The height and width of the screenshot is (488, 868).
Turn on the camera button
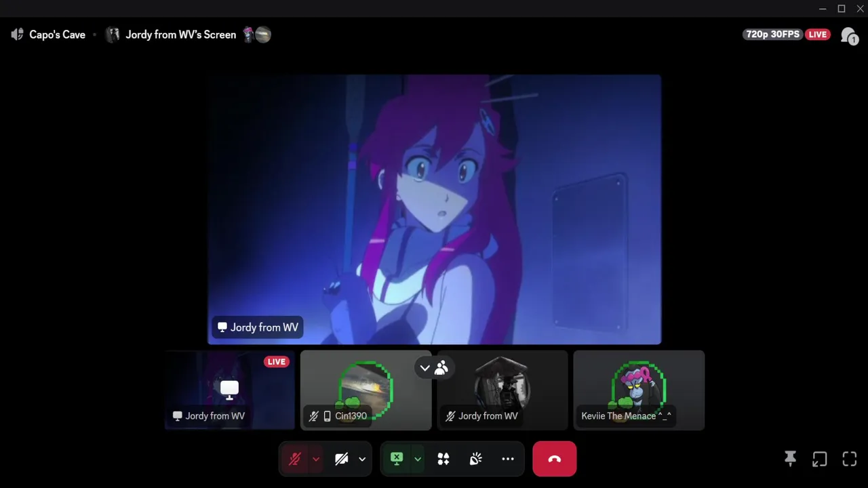(342, 459)
